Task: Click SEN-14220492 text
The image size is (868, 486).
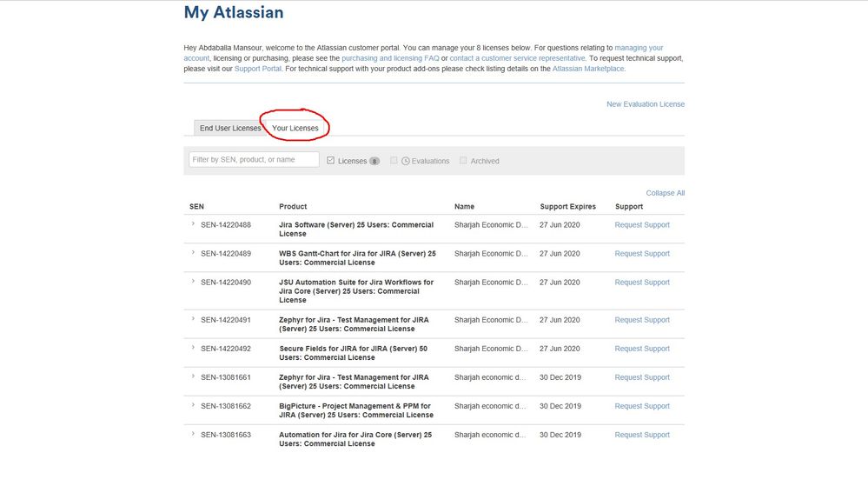Action: tap(226, 350)
